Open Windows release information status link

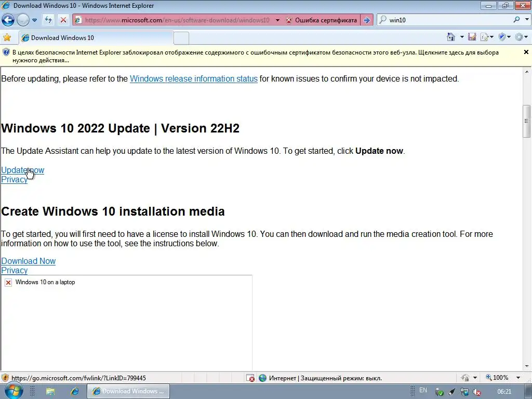[x=193, y=79]
